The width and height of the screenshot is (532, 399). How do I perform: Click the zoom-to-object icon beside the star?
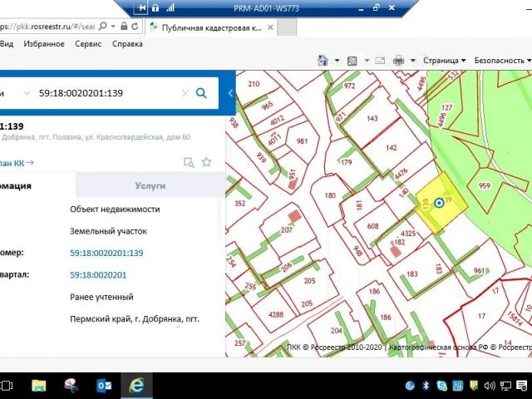coord(189,162)
